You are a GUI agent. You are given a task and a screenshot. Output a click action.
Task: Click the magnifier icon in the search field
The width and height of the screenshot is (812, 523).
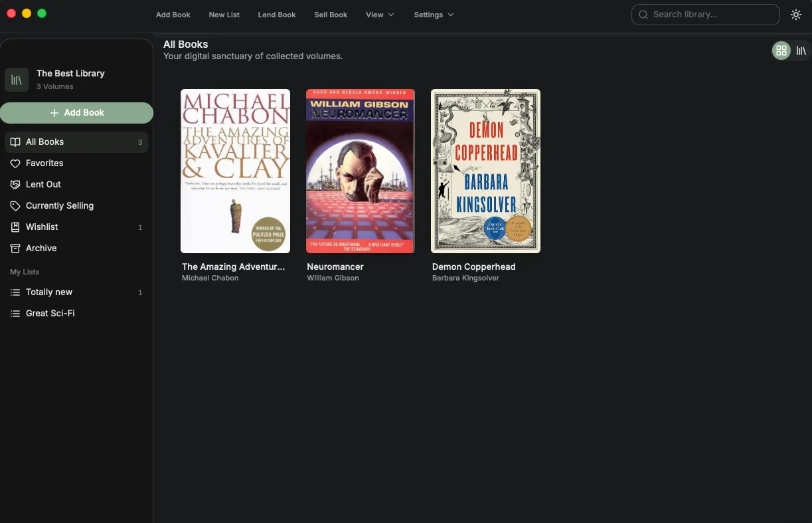pyautogui.click(x=643, y=15)
